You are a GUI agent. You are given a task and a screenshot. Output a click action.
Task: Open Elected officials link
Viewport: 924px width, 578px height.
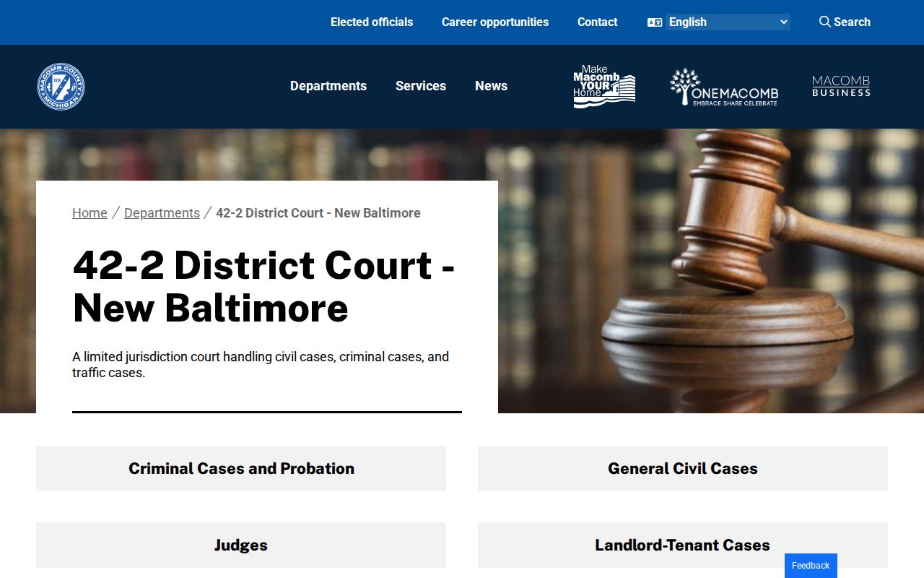372,22
